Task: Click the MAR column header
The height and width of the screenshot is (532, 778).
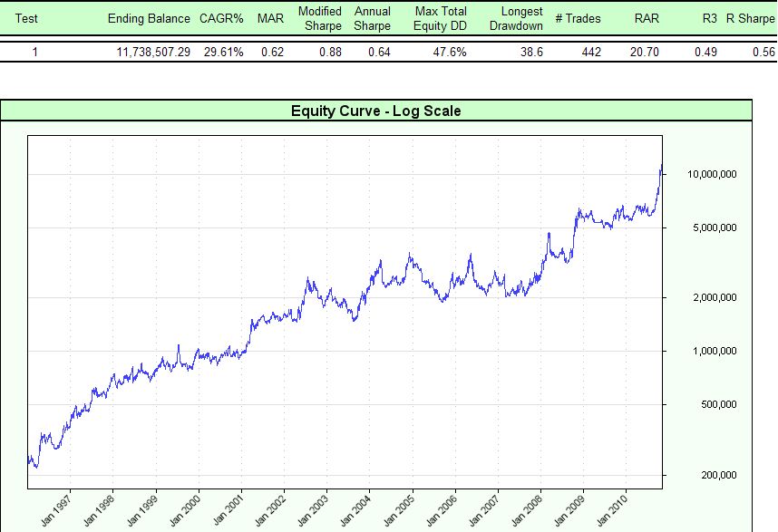Action: coord(268,18)
